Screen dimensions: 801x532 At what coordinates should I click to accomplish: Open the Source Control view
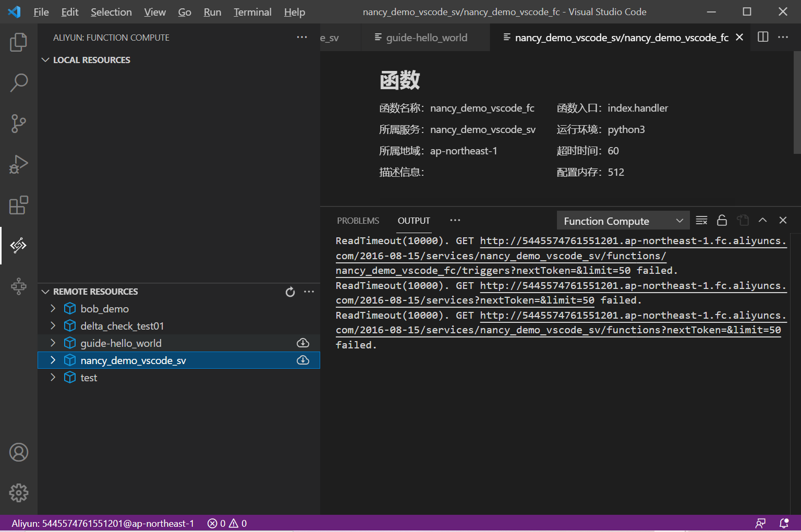click(19, 124)
